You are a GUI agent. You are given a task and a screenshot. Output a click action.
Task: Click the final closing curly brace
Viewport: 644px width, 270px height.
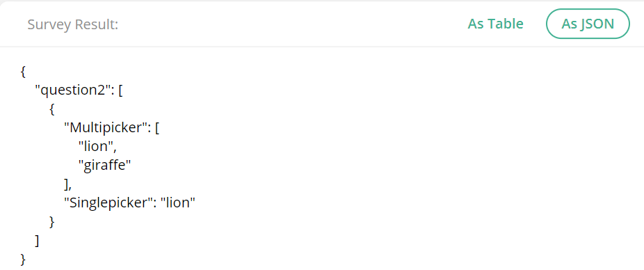23,260
